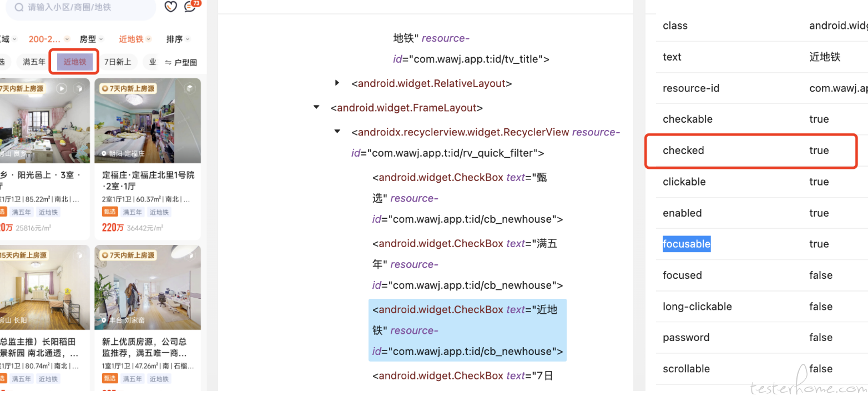This screenshot has width=868, height=406.
Task: Open the messages chat bubble icon
Action: click(191, 6)
